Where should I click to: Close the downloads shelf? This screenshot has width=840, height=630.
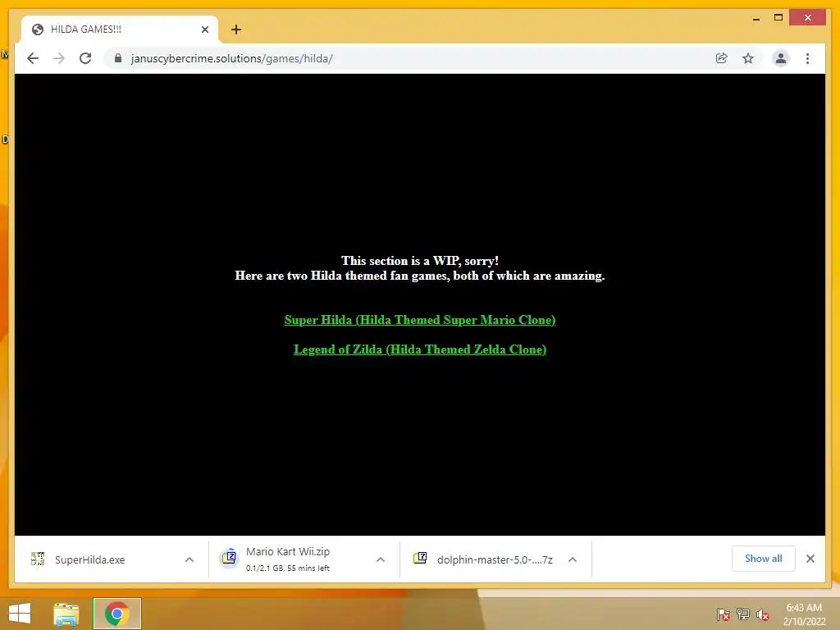click(810, 559)
